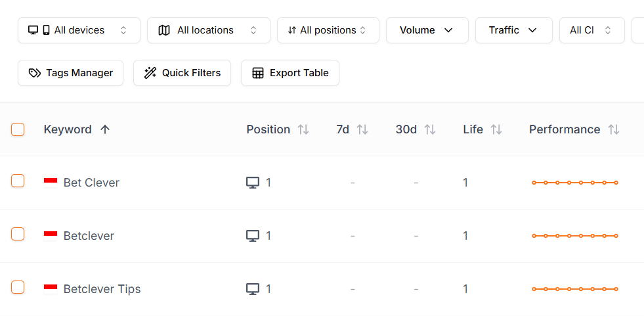The height and width of the screenshot is (316, 644).
Task: Expand the All locations filter
Action: [x=208, y=30]
